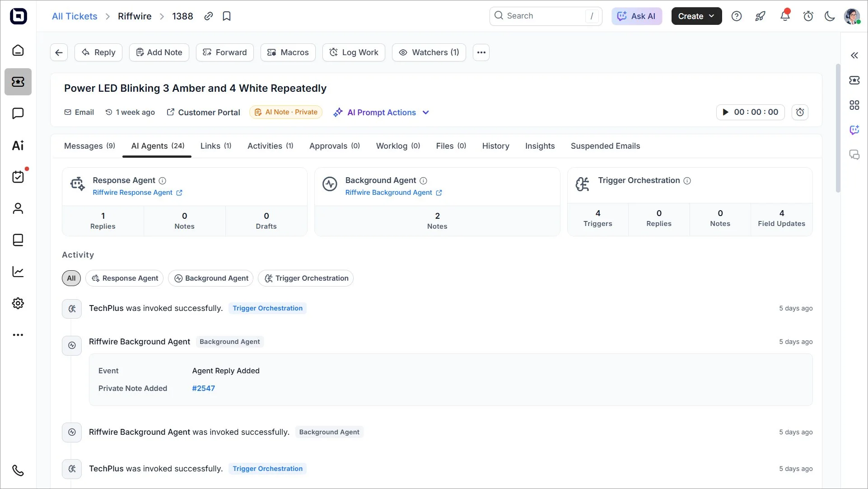
Task: Open the phone icon at sidebar bottom
Action: [18, 470]
